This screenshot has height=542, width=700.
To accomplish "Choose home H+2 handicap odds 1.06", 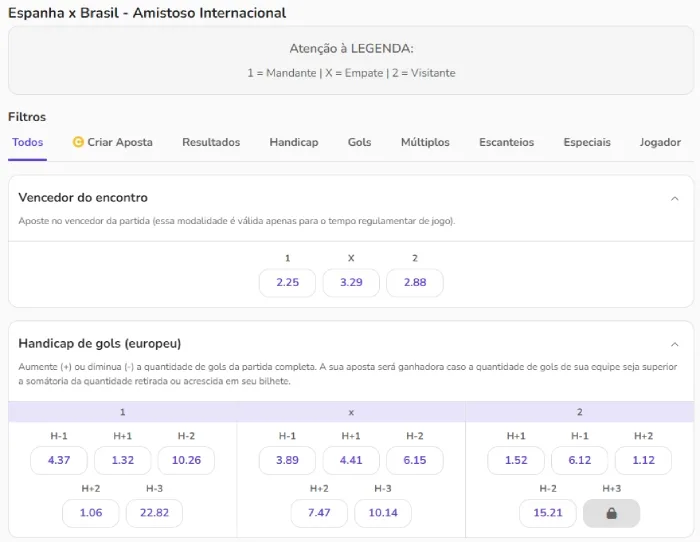I will (x=91, y=513).
